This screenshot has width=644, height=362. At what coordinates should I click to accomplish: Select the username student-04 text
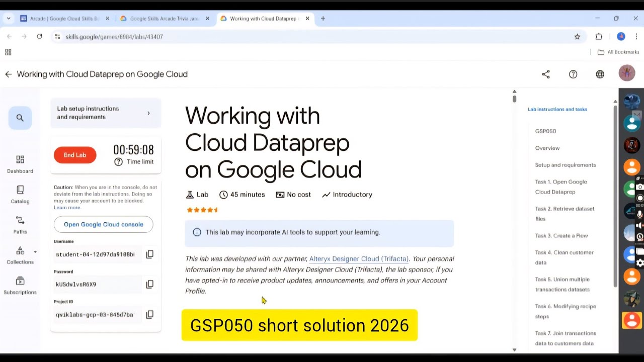tap(95, 254)
